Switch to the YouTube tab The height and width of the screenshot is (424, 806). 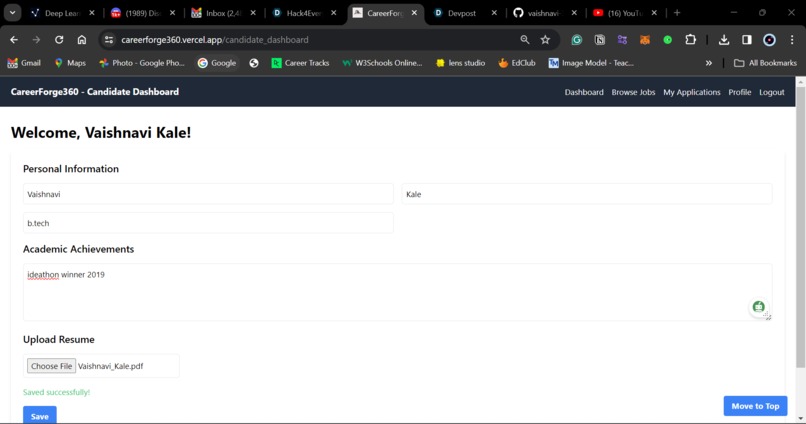pyautogui.click(x=625, y=13)
